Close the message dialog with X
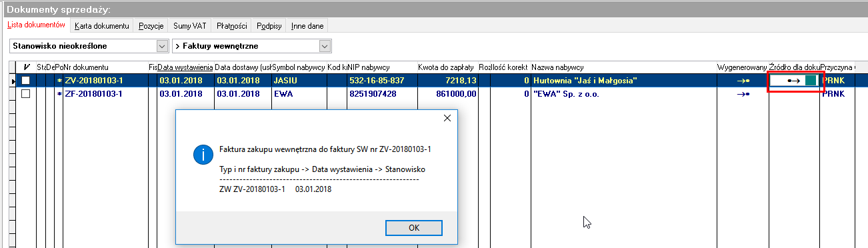The height and width of the screenshot is (248, 868). pyautogui.click(x=447, y=118)
